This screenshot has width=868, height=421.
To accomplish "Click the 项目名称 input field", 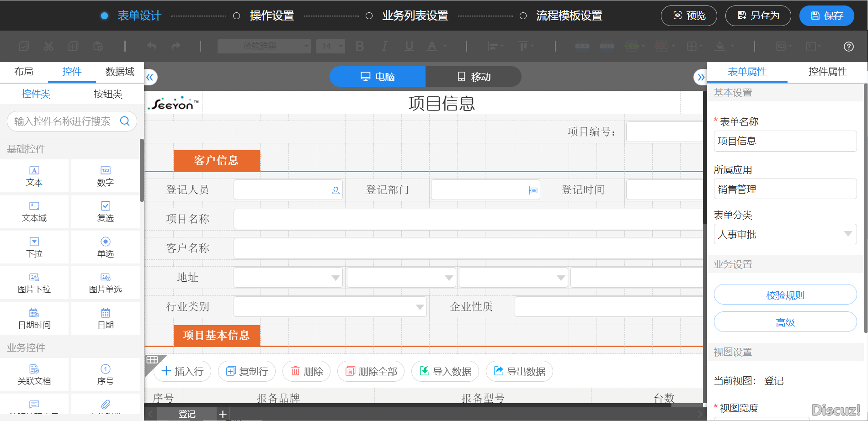I will 468,219.
